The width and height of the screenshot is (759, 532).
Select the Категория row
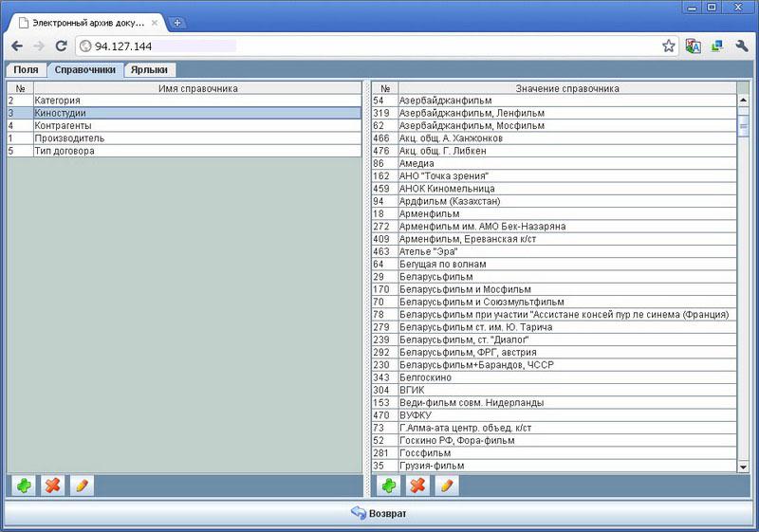184,101
